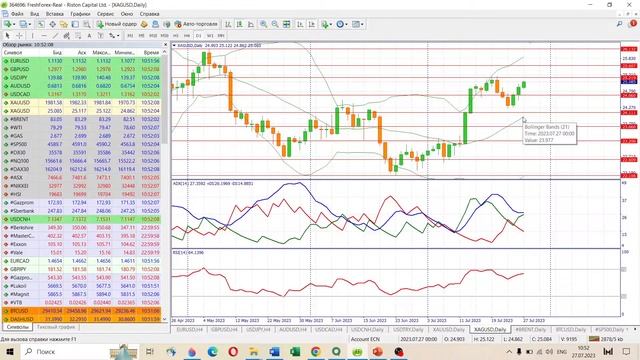The height and width of the screenshot is (360, 640).
Task: Open the XAUUSD,Daily chart tab
Action: (449, 329)
